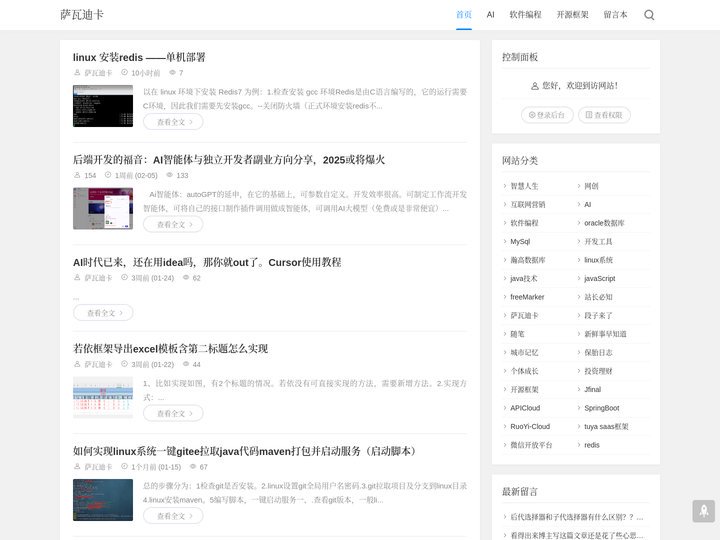
Task: Open the 段子来了 category
Action: click(x=598, y=315)
